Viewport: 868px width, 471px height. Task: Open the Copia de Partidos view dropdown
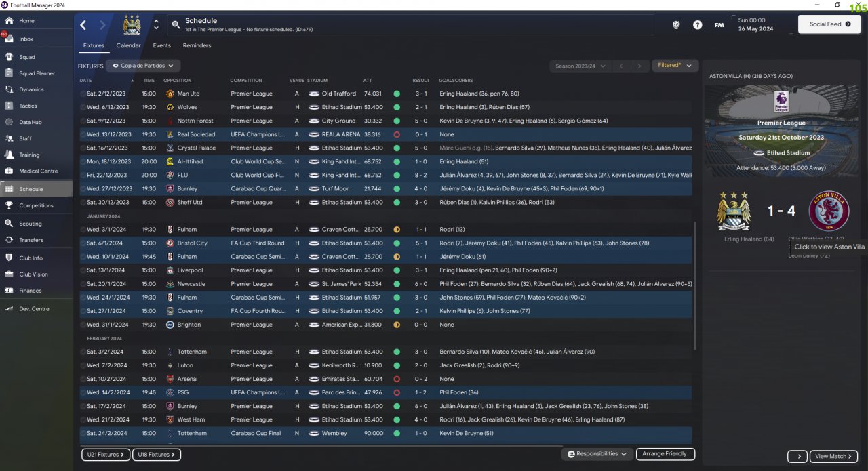pos(143,66)
